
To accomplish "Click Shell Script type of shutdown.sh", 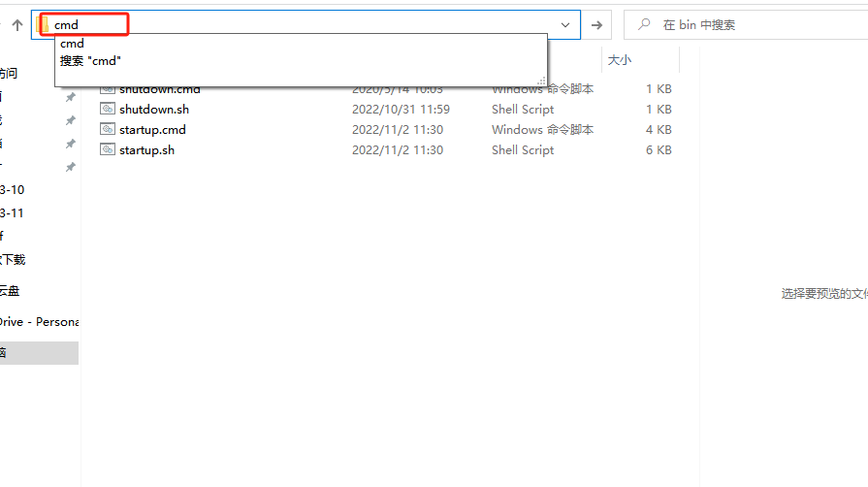I will (x=523, y=110).
